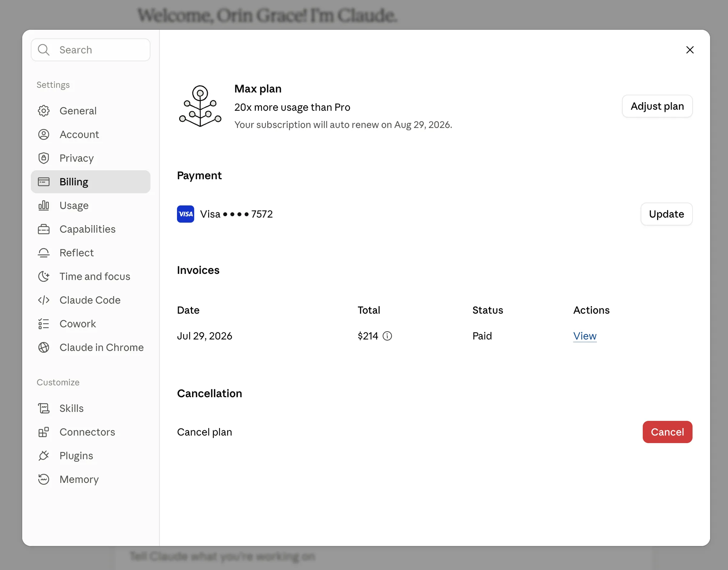Click the Capabilities briefcase icon
This screenshot has height=570, width=728.
[44, 229]
